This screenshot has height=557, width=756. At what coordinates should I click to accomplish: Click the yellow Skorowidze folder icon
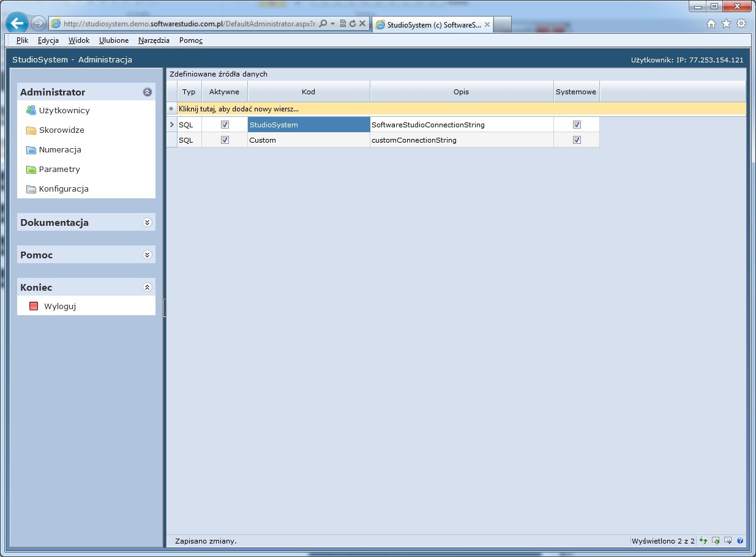[x=31, y=130]
